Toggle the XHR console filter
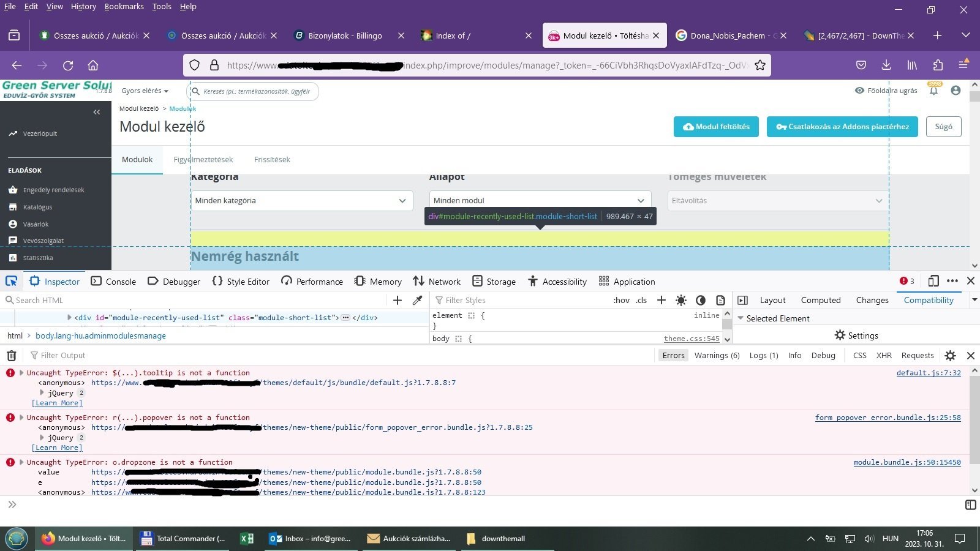 pos(884,355)
